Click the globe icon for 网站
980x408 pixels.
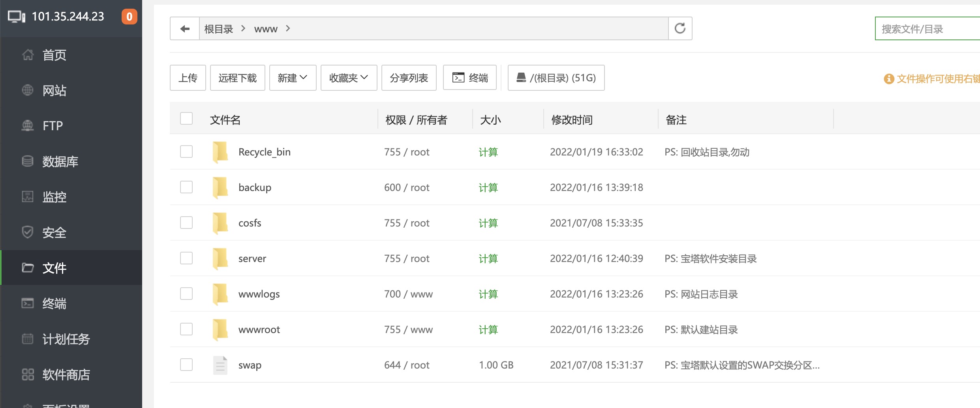click(28, 90)
